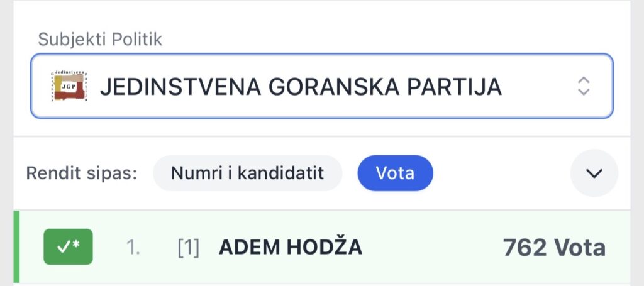Click the green checkmark badge beside Adem Hodža

coord(68,247)
